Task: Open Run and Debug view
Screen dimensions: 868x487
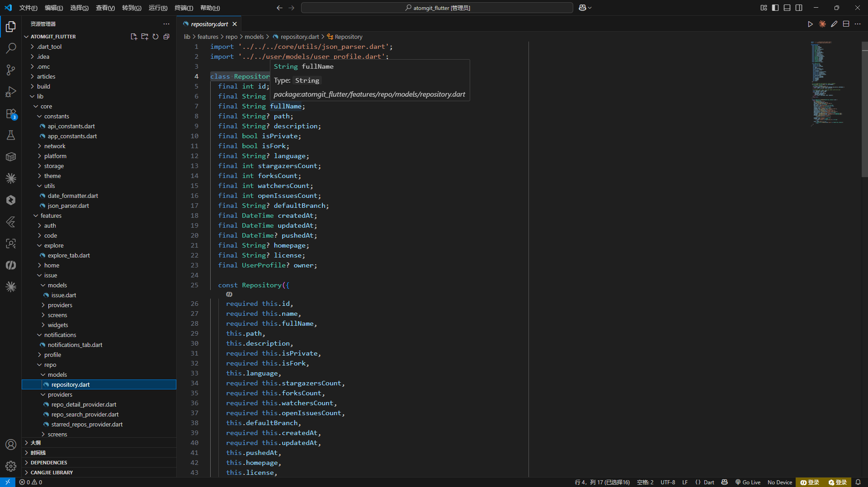Action: pos(11,92)
